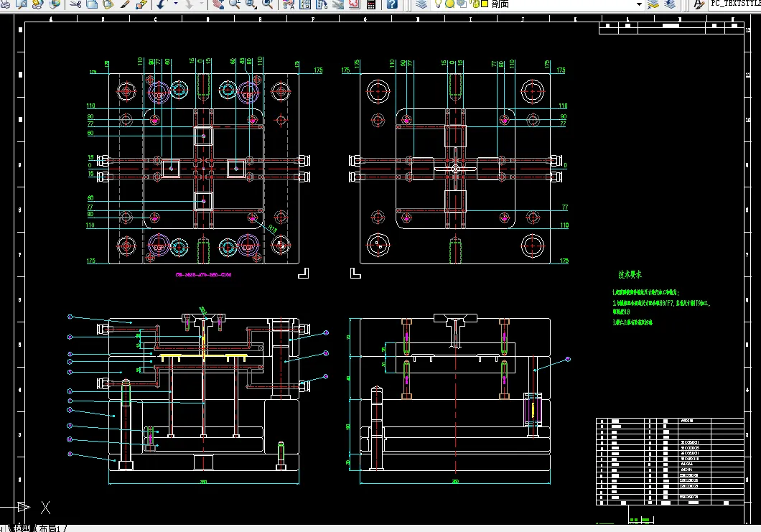Click the yellow layer color swatch
The image size is (761, 532).
pyautogui.click(x=485, y=4)
